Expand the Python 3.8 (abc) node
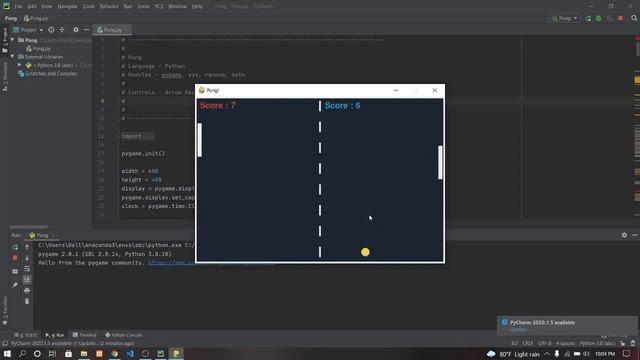Viewport: 640px width, 360px height. pyautogui.click(x=19, y=65)
